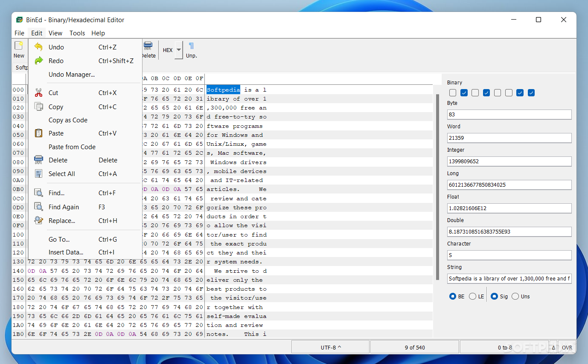Click the Paste clipboard icon

pos(39,133)
